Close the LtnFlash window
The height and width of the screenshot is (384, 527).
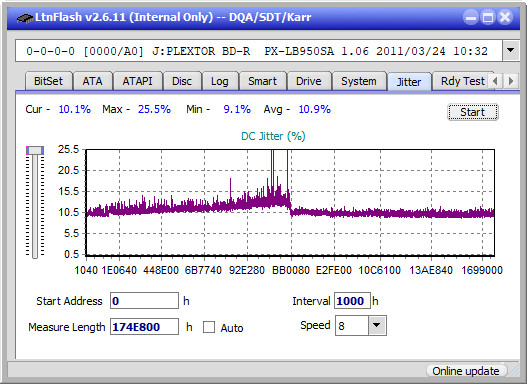coord(505,17)
